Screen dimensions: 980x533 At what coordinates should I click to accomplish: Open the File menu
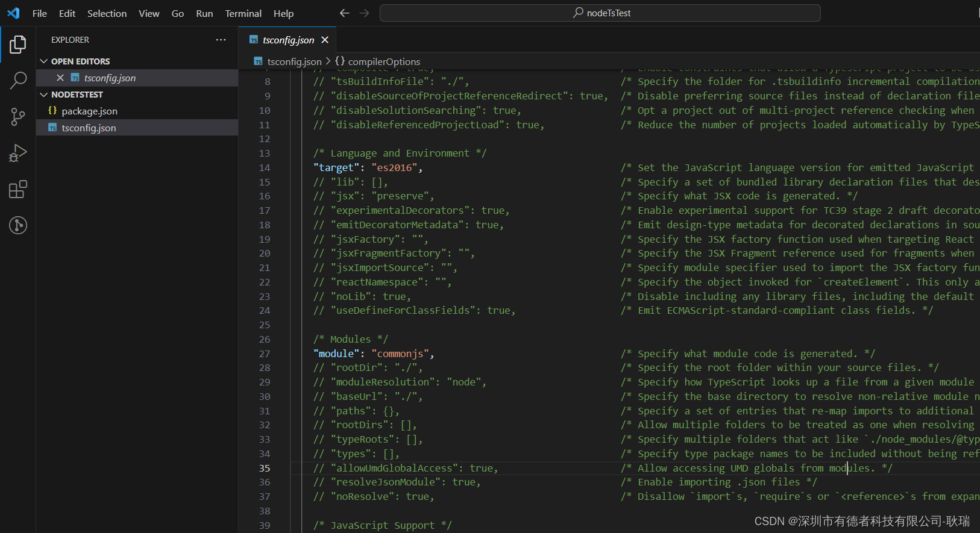pyautogui.click(x=40, y=13)
